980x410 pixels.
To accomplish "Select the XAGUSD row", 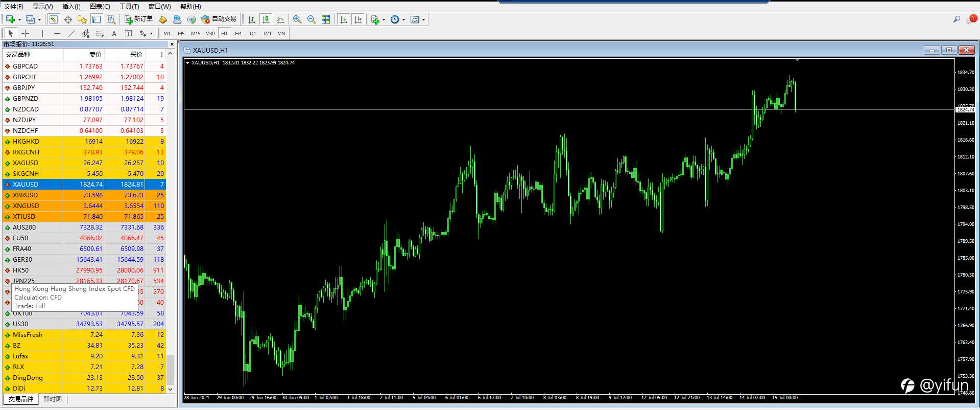I will tap(84, 163).
